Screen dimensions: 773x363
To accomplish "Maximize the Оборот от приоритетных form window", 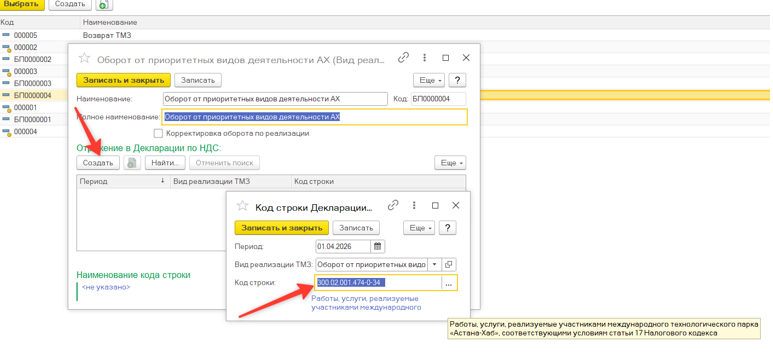I will [x=446, y=58].
